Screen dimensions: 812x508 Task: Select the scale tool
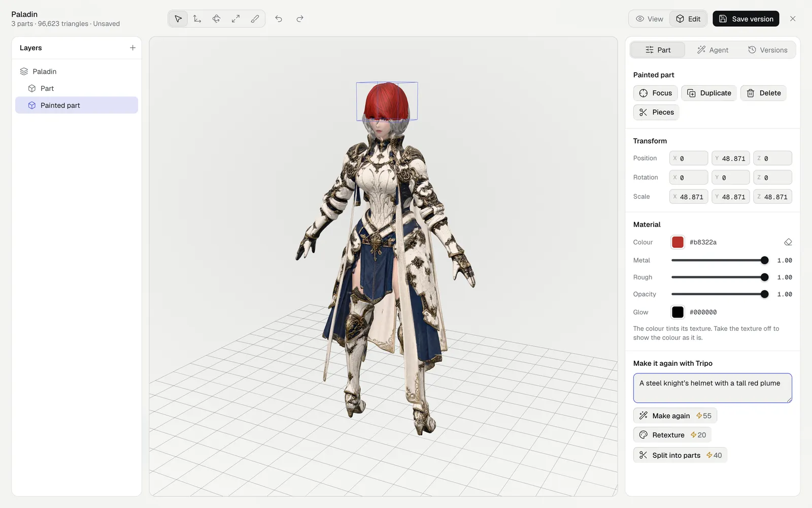coord(236,19)
